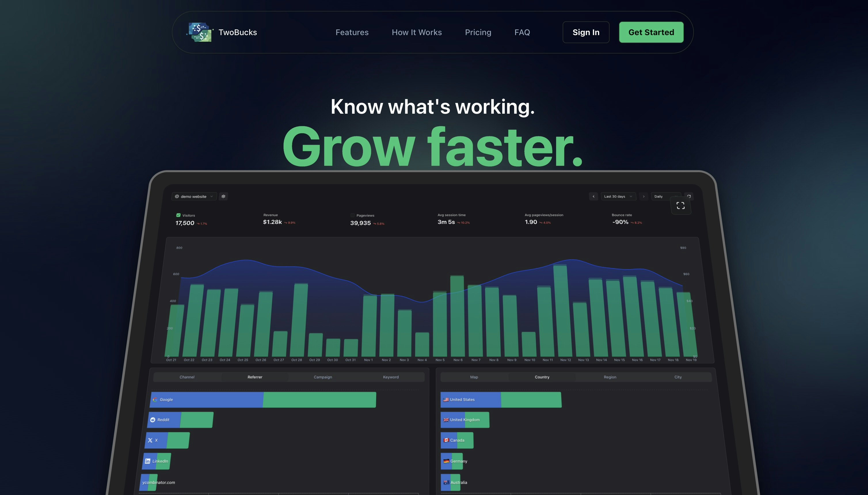This screenshot has height=495, width=868.
Task: Click the TwoBucks logo icon
Action: (200, 32)
